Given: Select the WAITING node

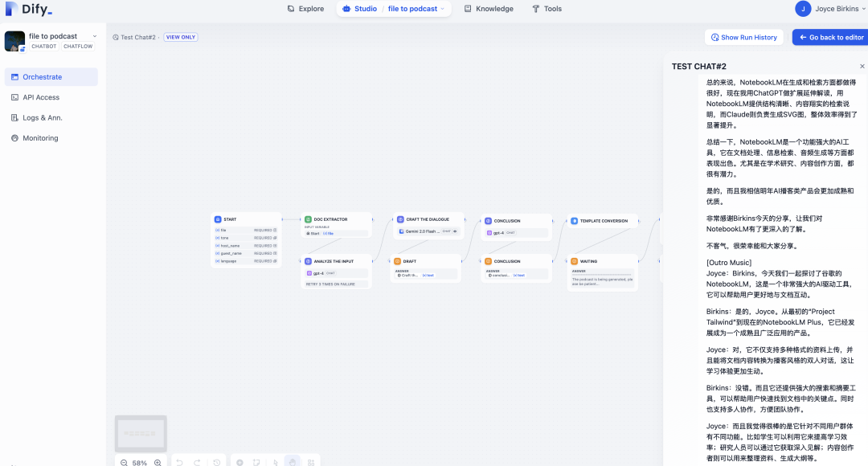Looking at the screenshot, I should (x=603, y=272).
